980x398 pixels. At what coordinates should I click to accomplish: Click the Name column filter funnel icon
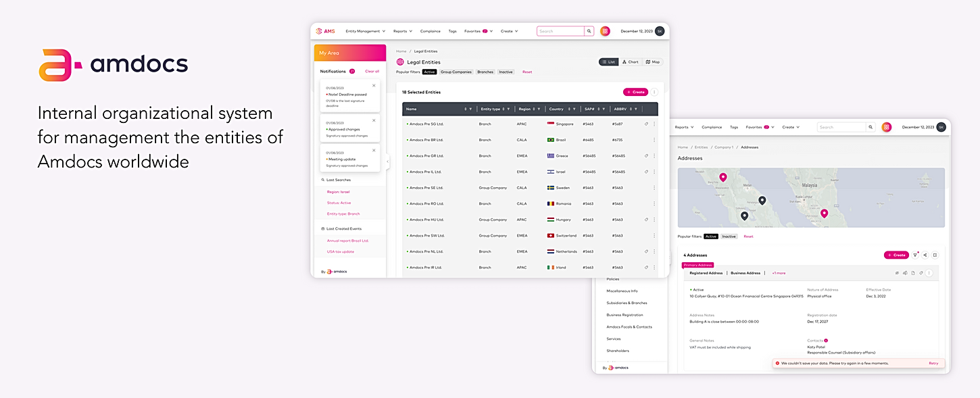(471, 109)
